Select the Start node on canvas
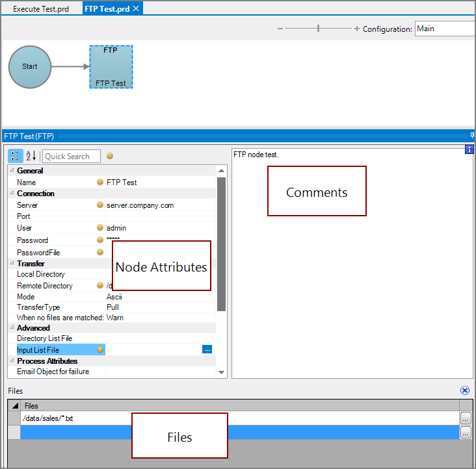The height and width of the screenshot is (469, 476). click(30, 67)
